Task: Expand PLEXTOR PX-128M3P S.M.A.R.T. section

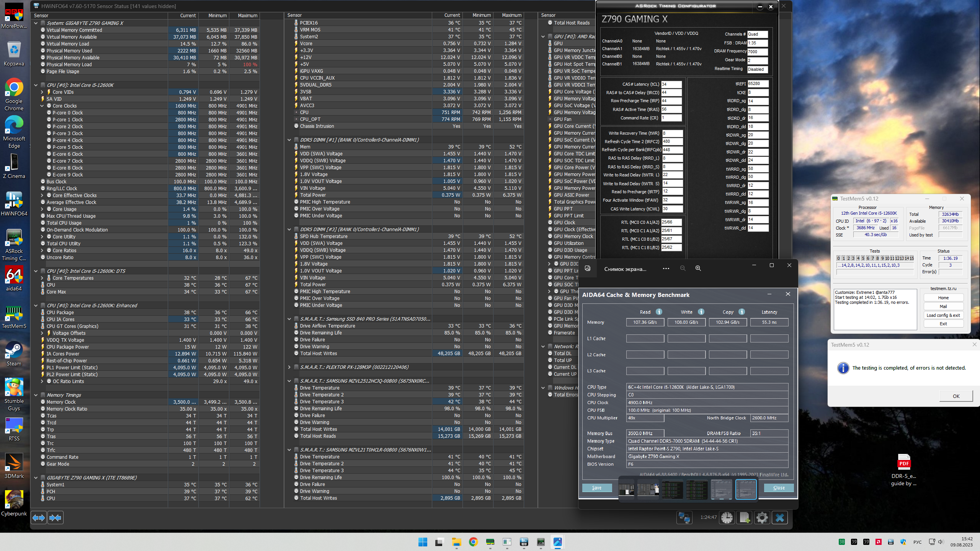Action: coord(289,367)
